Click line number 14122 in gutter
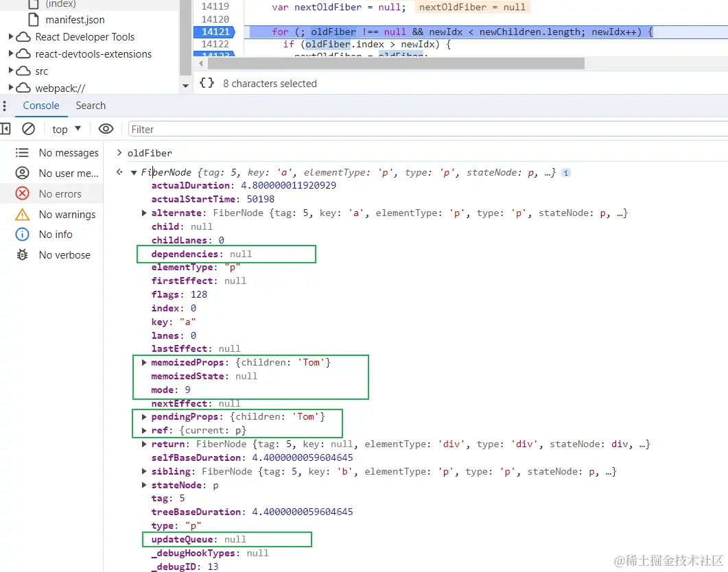Viewport: 728px width, 572px height. (215, 44)
